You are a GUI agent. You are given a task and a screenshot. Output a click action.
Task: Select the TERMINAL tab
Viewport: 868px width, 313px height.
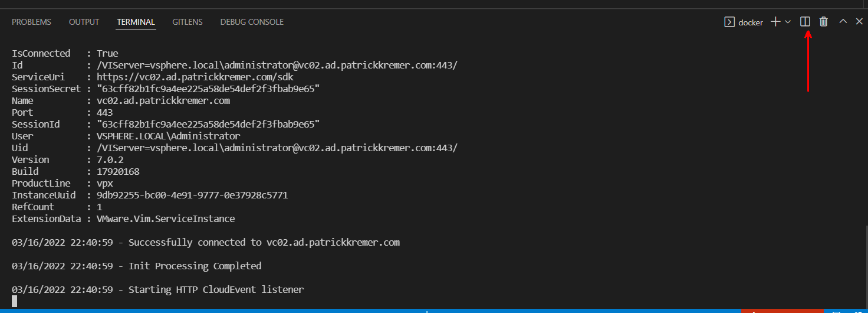point(136,22)
